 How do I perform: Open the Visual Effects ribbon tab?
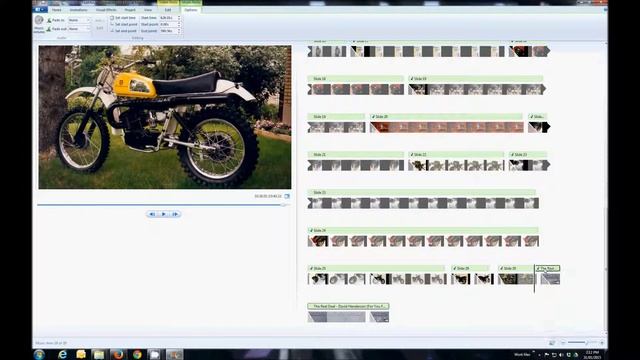[106, 10]
